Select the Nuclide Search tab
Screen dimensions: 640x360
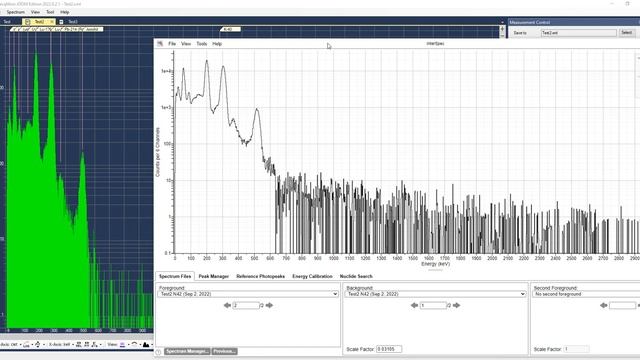click(356, 276)
